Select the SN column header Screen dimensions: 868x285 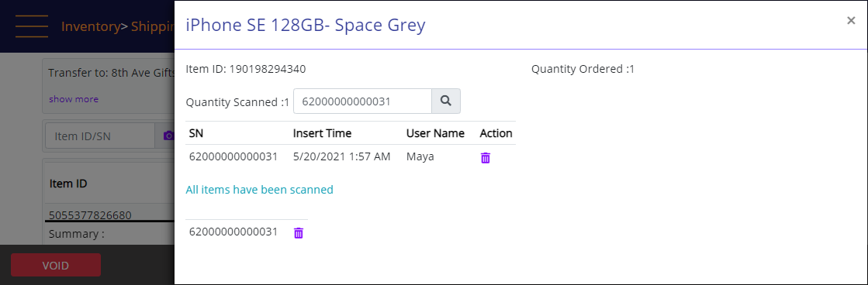click(x=196, y=133)
